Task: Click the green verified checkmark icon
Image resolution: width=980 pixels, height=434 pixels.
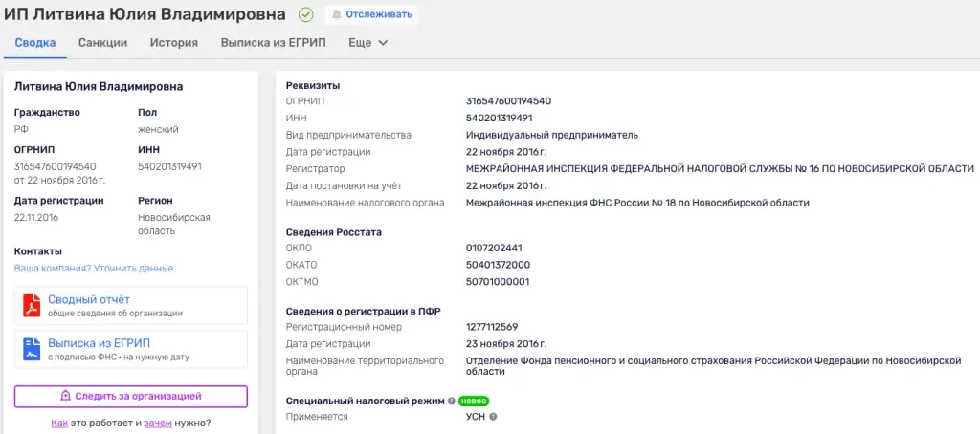Action: (x=306, y=14)
